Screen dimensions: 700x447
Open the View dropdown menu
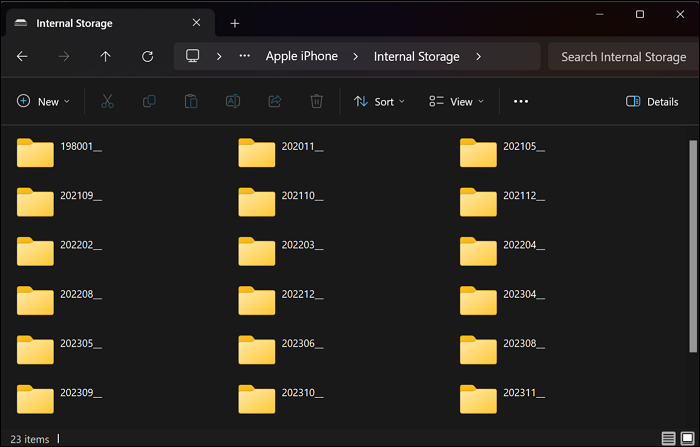point(456,101)
